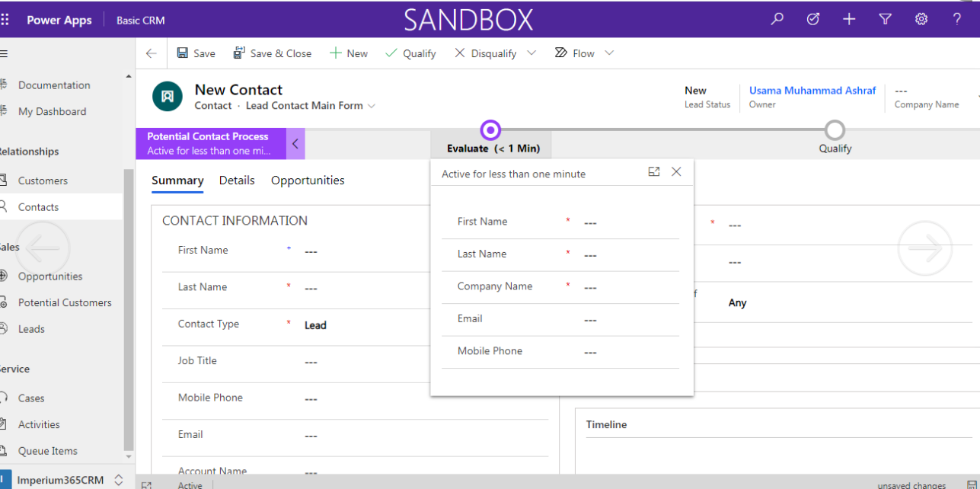Screen dimensions: 980x489
Task: Switch to the Details tab
Action: pos(237,181)
